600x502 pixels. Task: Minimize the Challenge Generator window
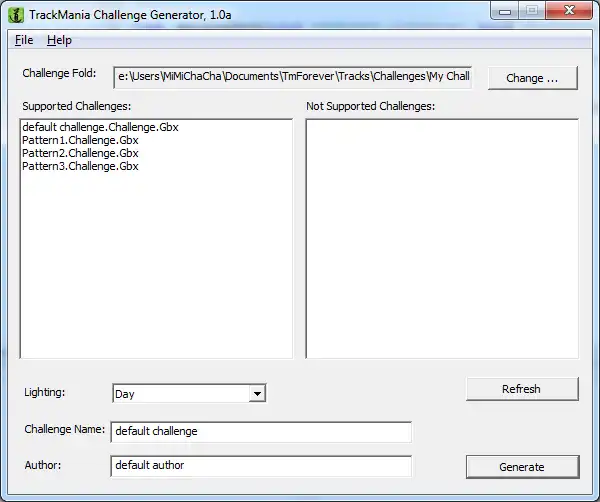pyautogui.click(x=505, y=11)
